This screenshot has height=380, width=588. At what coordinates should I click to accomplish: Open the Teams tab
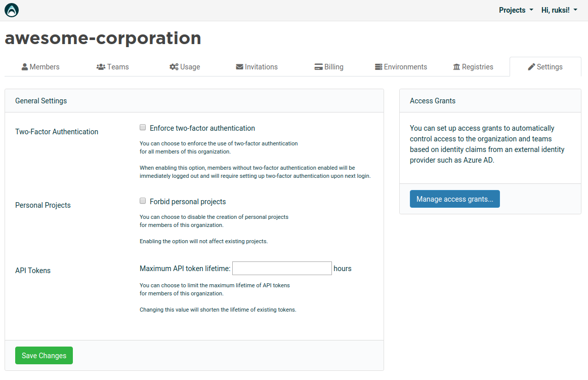coord(112,67)
